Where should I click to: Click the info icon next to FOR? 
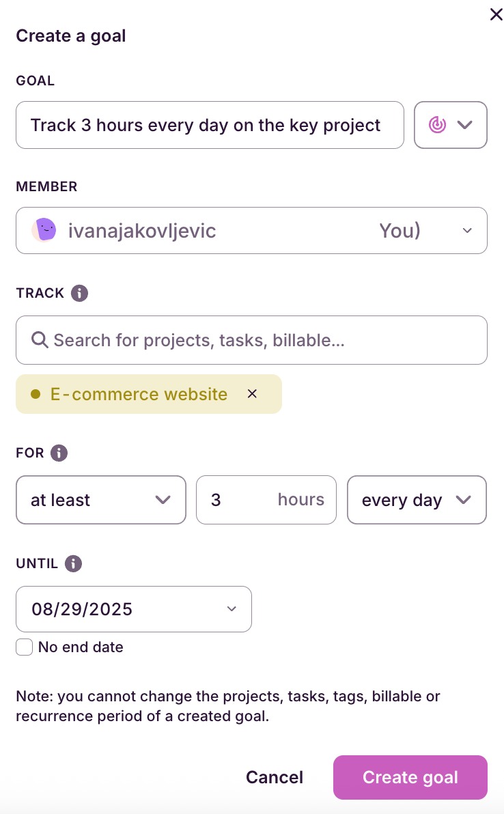pyautogui.click(x=59, y=453)
